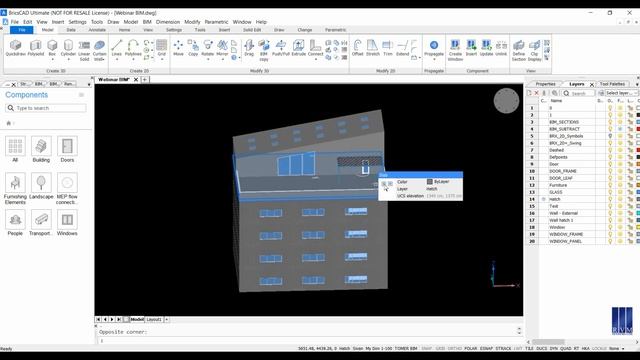The width and height of the screenshot is (640, 360).
Task: Select the Connect tool
Action: click(x=315, y=48)
